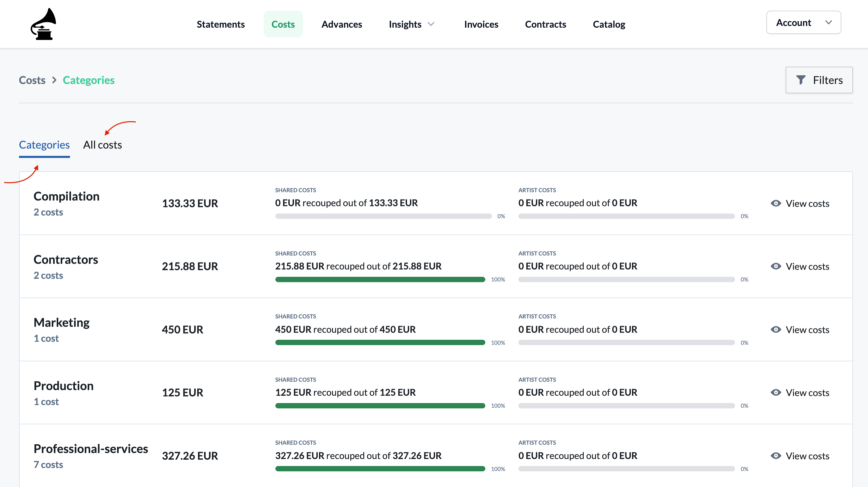This screenshot has height=487, width=868.
Task: Click the eye icon in Compilation row
Action: pyautogui.click(x=776, y=203)
